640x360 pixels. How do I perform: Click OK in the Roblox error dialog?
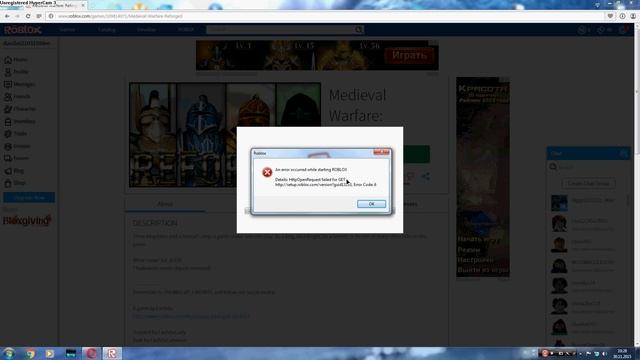coord(371,204)
